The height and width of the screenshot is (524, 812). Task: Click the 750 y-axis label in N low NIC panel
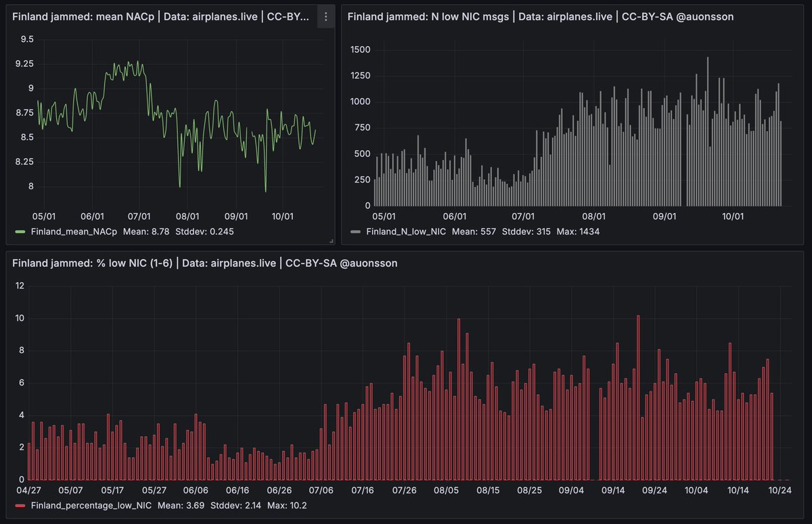coord(363,128)
